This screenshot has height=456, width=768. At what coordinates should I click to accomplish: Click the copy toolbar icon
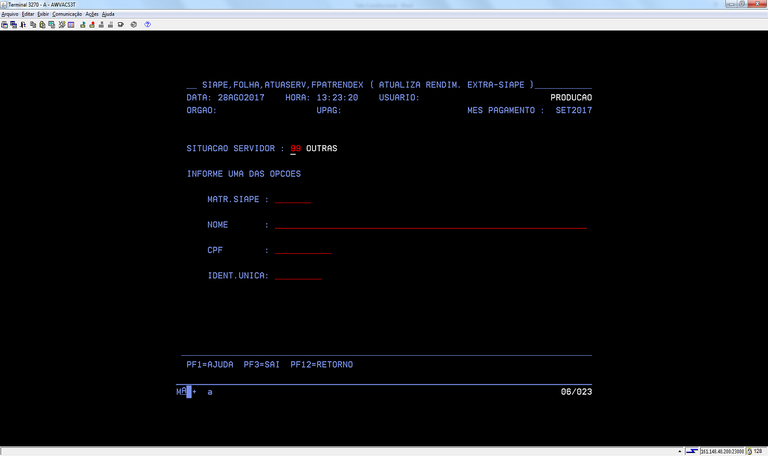[33, 24]
